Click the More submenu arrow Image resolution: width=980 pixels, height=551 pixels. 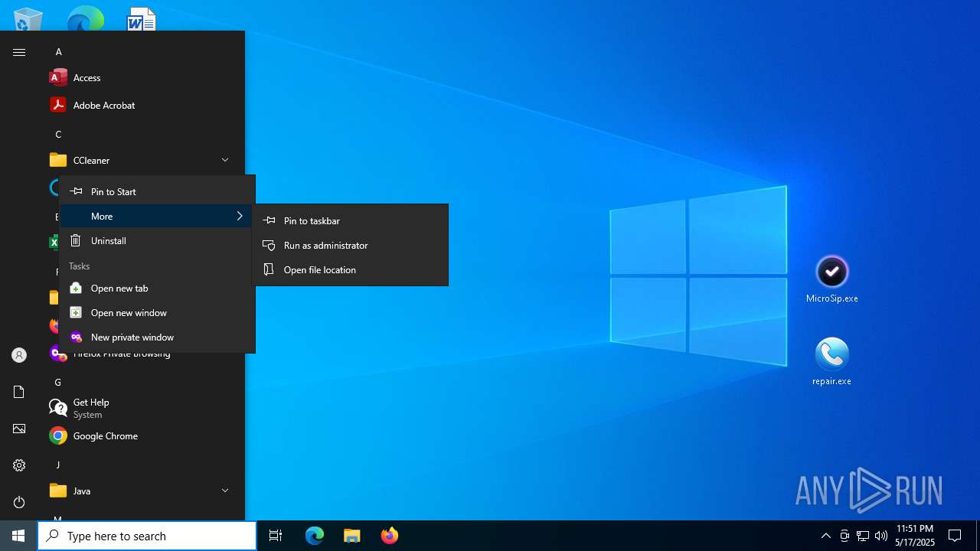pos(240,216)
